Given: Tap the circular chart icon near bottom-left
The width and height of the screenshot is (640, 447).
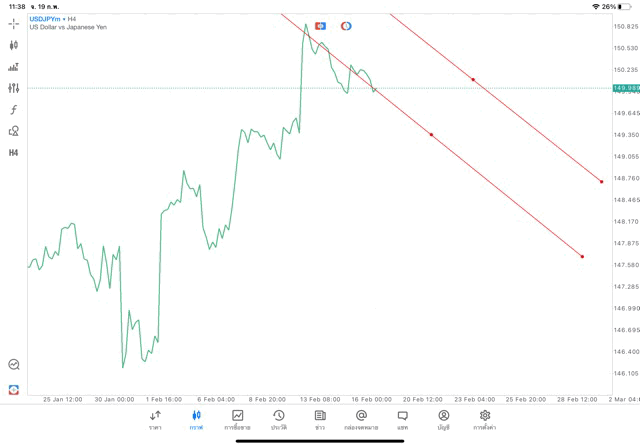Looking at the screenshot, I should coord(14,365).
